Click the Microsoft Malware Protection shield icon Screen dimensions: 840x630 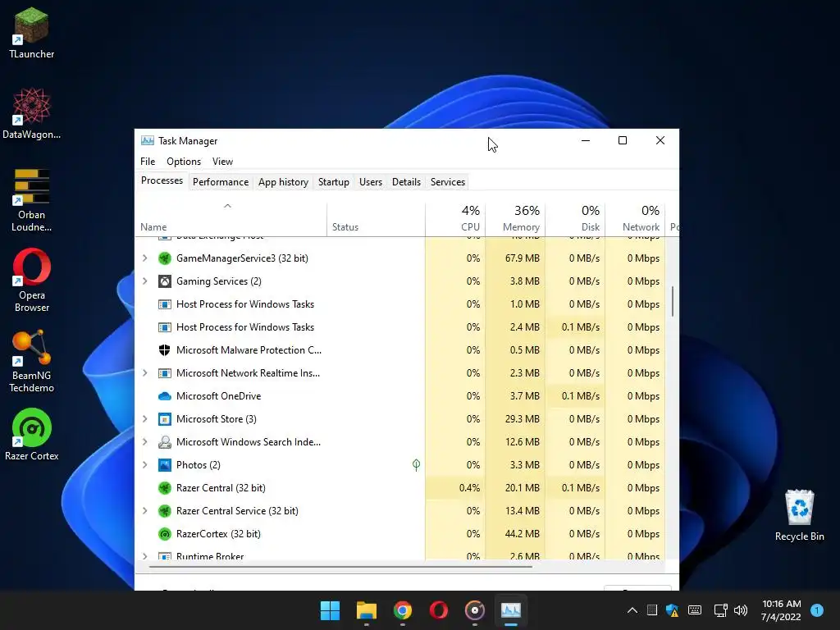(x=164, y=349)
